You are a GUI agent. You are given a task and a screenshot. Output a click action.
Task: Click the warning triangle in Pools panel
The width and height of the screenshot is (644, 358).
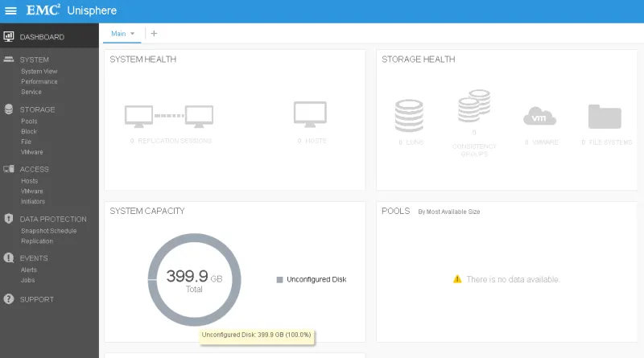click(457, 279)
